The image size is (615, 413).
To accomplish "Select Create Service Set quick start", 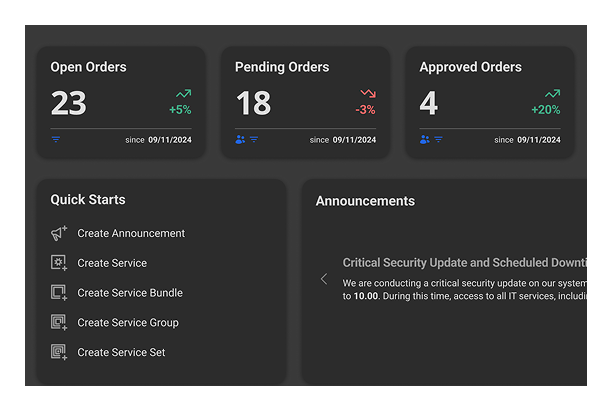I will [121, 352].
